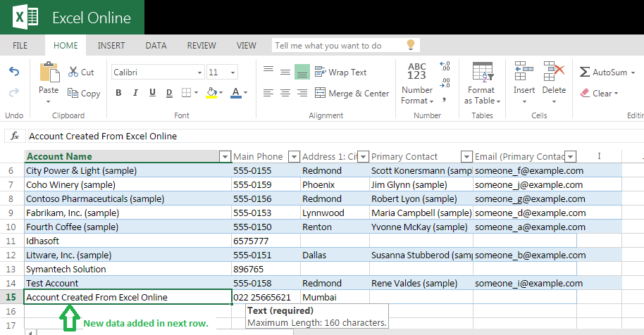Switch to the VIEW tab
Viewport: 644px width, 335px height.
pyautogui.click(x=247, y=46)
